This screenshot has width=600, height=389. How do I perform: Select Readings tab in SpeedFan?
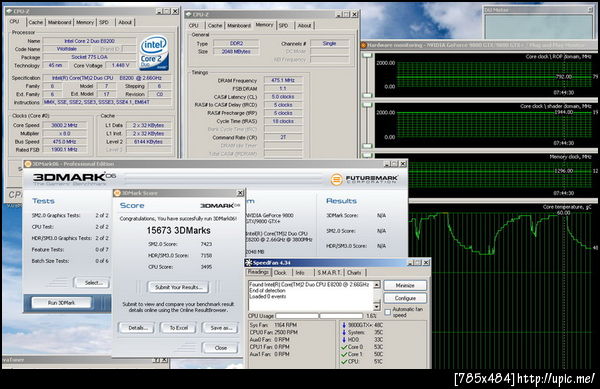tap(258, 272)
